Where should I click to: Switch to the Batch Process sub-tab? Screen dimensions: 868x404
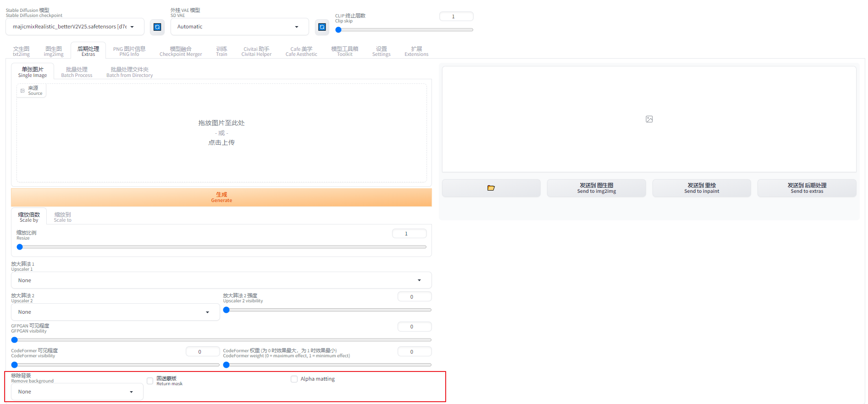(x=77, y=72)
